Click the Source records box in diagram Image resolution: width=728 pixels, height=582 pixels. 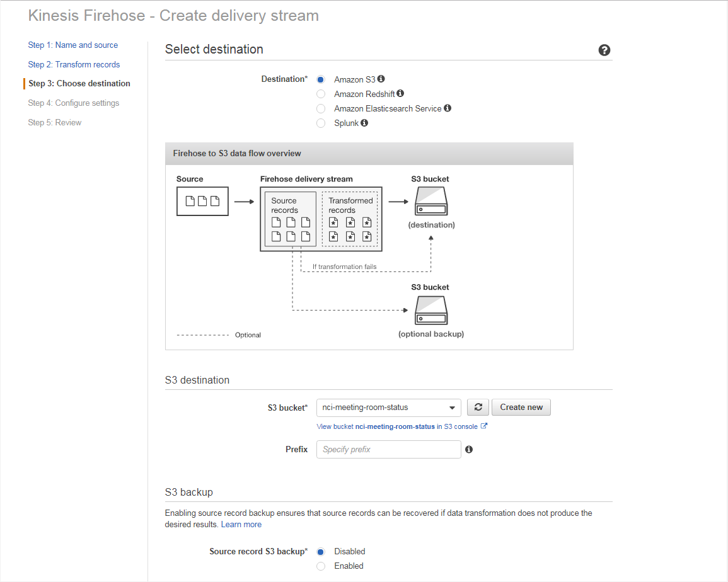(x=291, y=219)
